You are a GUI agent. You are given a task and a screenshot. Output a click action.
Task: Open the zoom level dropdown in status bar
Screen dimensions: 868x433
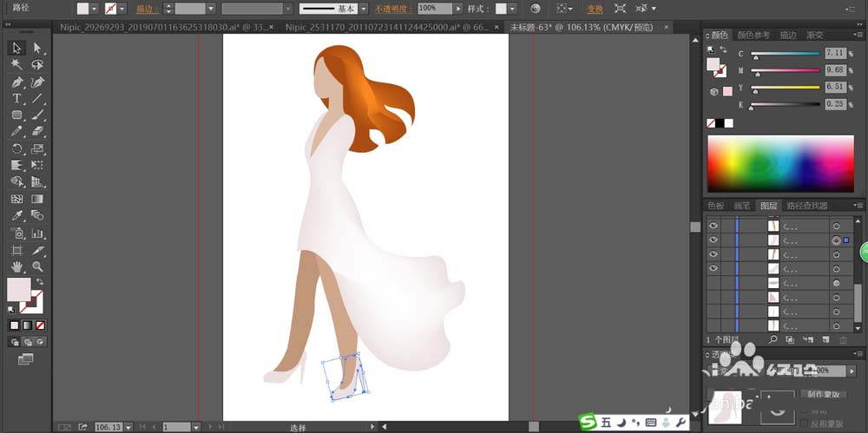tap(129, 427)
